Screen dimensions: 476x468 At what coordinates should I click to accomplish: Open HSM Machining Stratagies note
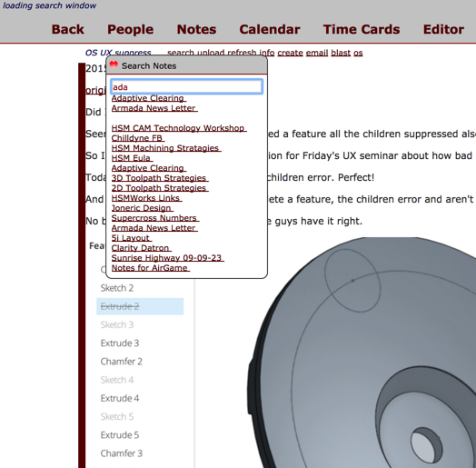click(x=166, y=148)
